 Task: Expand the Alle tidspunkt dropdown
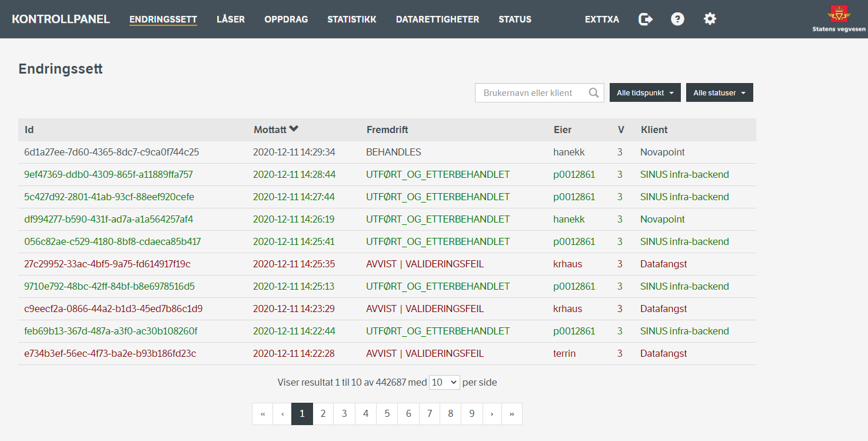pos(645,93)
